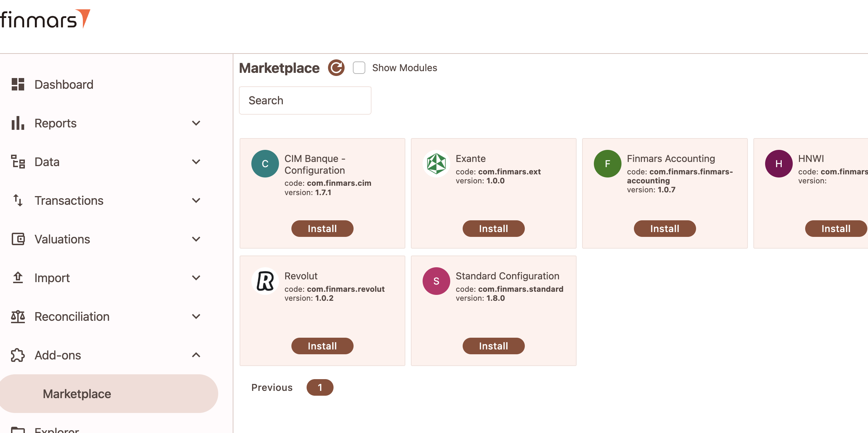868x433 pixels.
Task: Click the Dashboard grid icon
Action: click(18, 84)
